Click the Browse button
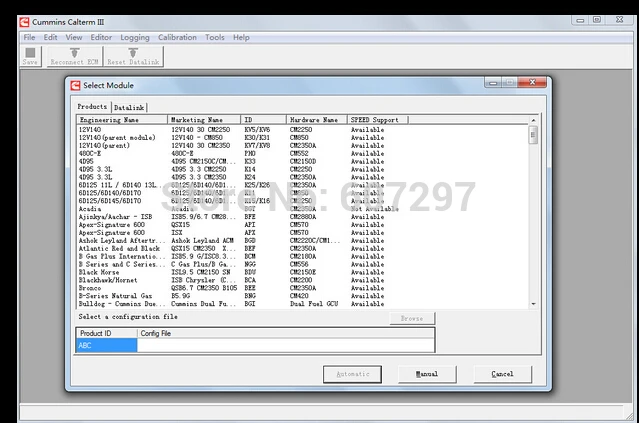Image resolution: width=639 pixels, height=423 pixels. (412, 318)
